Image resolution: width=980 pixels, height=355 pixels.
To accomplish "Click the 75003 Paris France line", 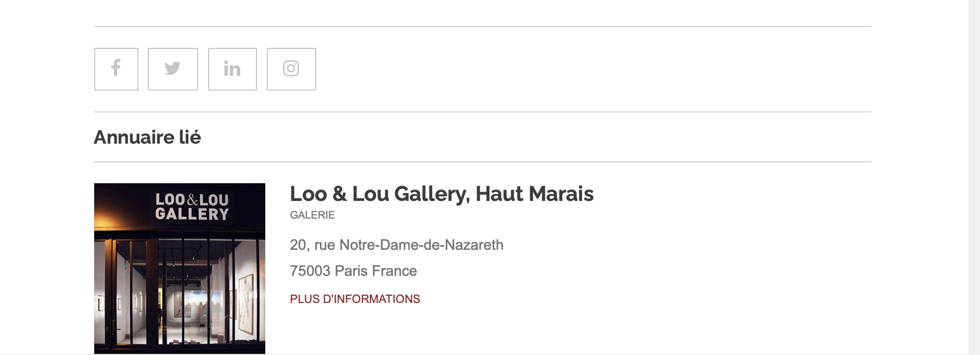I will click(353, 271).
